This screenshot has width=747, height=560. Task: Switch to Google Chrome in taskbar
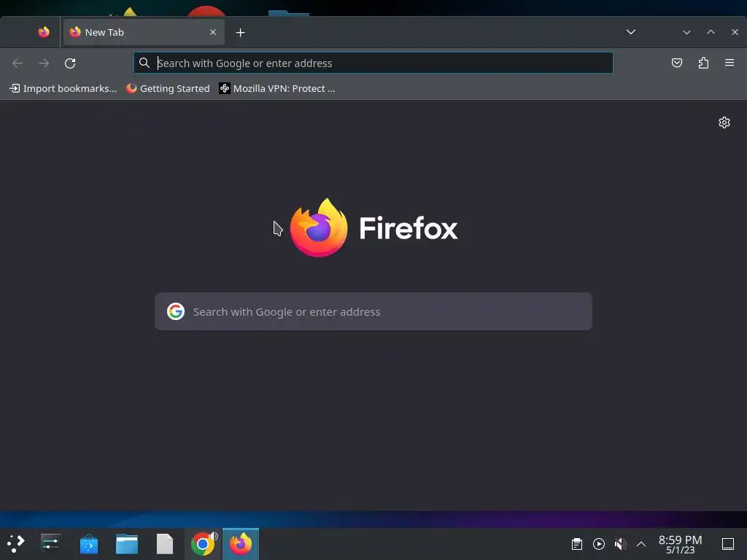point(204,544)
